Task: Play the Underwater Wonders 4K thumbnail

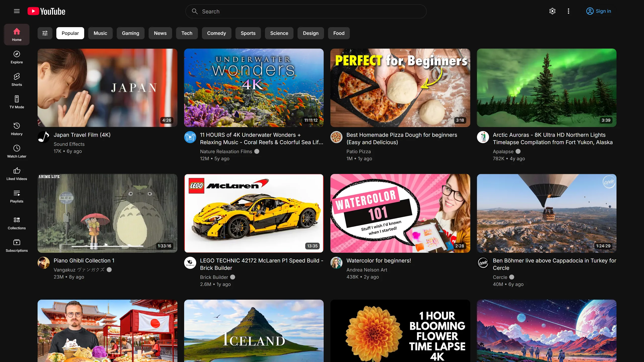Action: [254, 88]
